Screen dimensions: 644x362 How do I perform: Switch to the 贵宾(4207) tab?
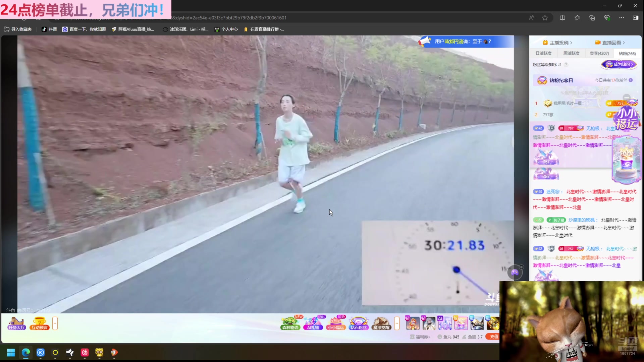[x=599, y=53]
